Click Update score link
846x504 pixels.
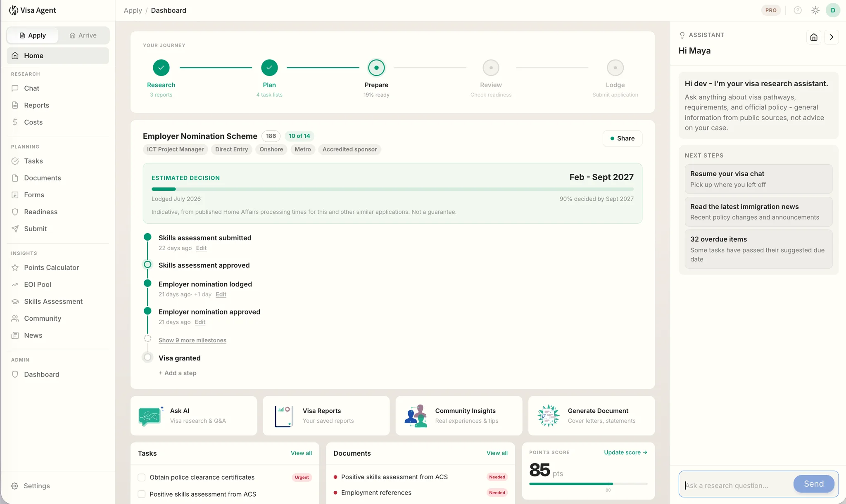click(625, 452)
